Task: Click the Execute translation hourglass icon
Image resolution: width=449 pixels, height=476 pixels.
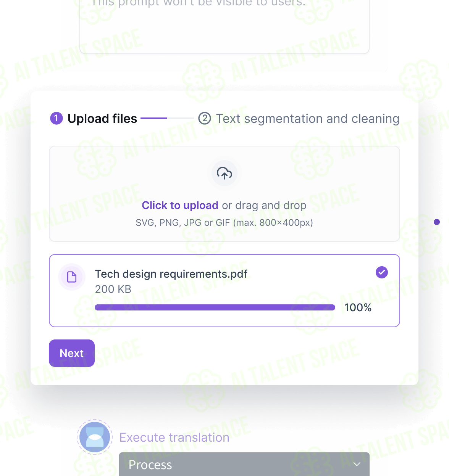Action: (95, 437)
